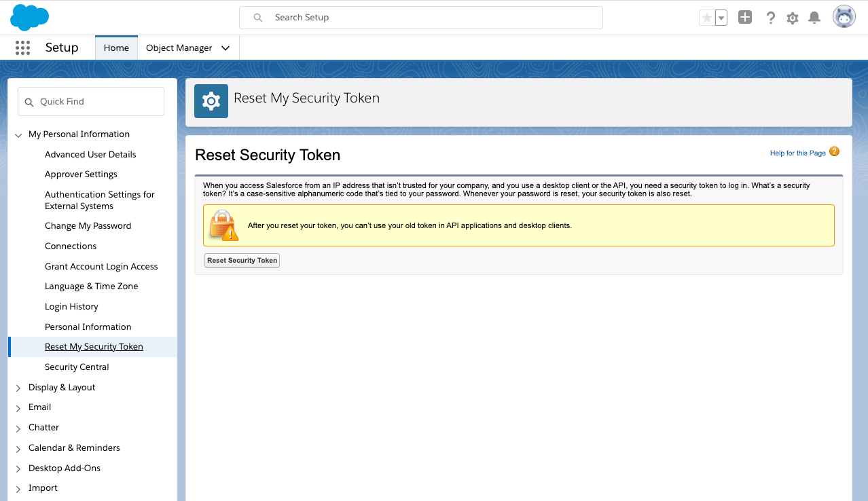The width and height of the screenshot is (868, 501).
Task: Switch to the Object Manager tab
Action: [x=179, y=48]
